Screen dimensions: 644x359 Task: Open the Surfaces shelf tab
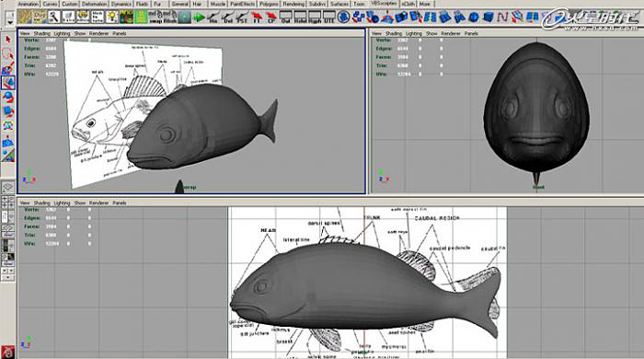tap(339, 4)
